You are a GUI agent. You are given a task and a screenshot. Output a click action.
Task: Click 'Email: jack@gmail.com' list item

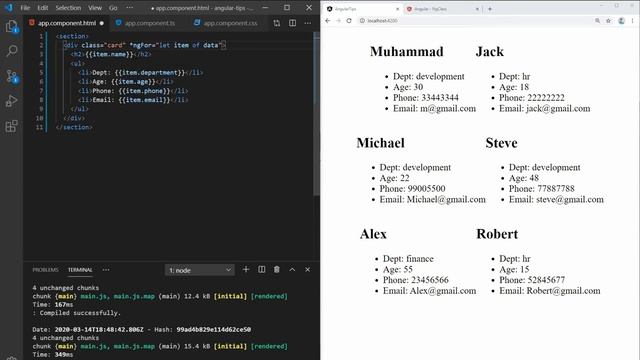(x=544, y=109)
